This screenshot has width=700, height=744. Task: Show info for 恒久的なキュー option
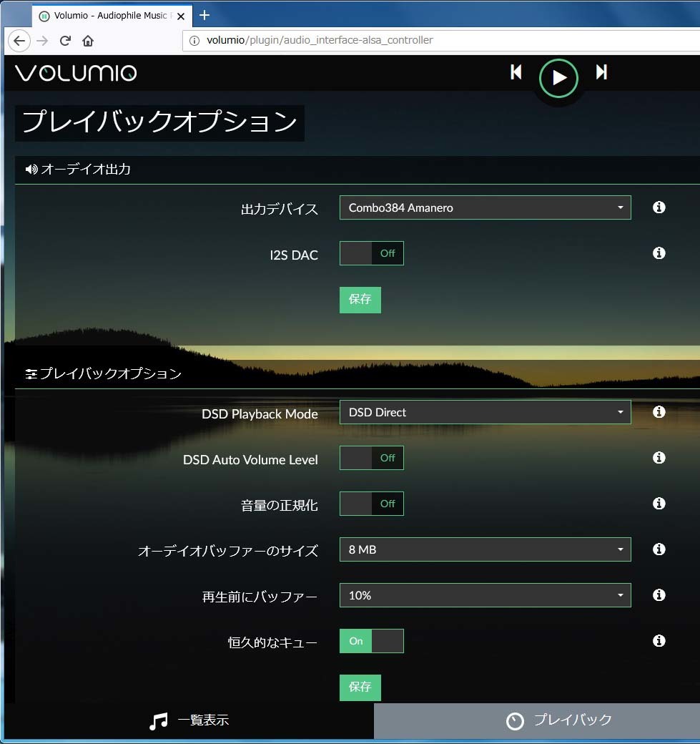click(x=659, y=641)
